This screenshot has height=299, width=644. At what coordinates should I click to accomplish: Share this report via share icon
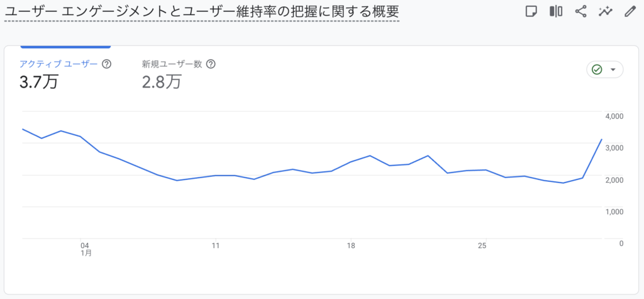[x=580, y=11]
